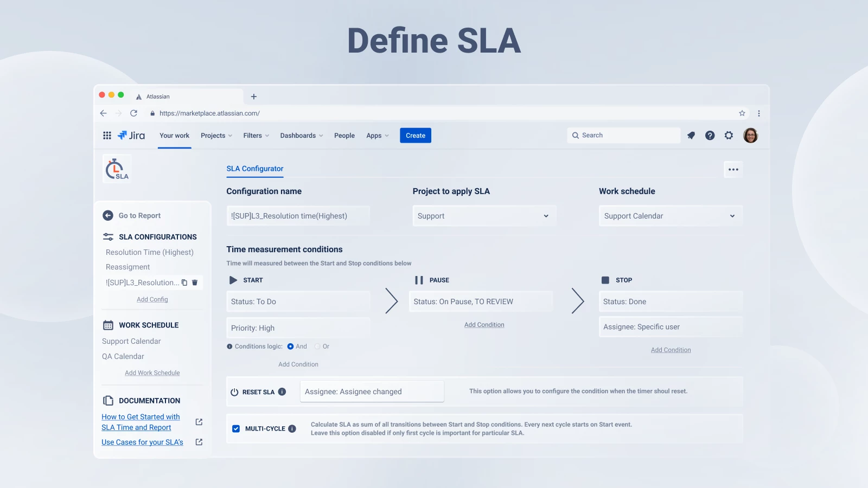Duplicate the ![SUP]L3_Resolution config using copy icon
This screenshot has width=868, height=488.
(x=184, y=282)
